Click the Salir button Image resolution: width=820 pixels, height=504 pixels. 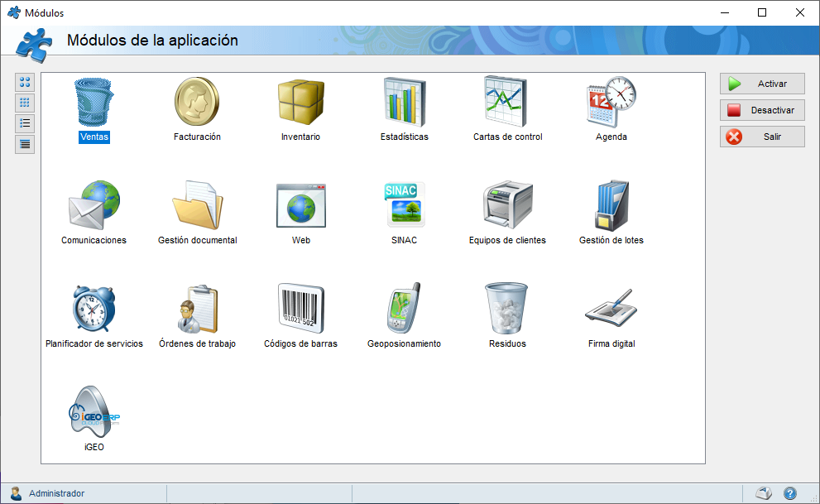pyautogui.click(x=762, y=137)
